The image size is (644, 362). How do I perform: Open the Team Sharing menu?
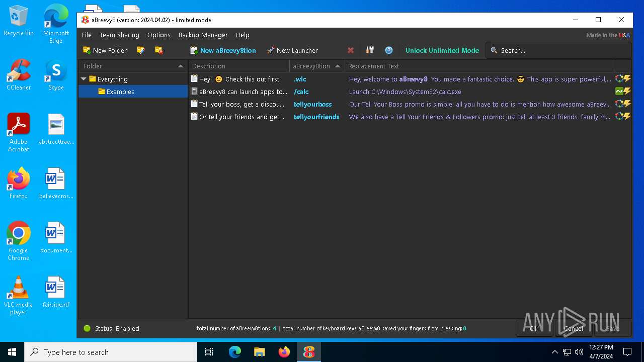(119, 35)
